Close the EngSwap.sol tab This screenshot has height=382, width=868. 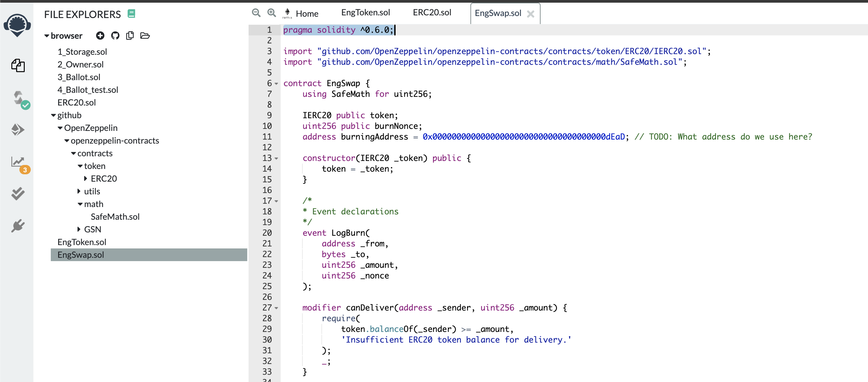[x=530, y=14]
